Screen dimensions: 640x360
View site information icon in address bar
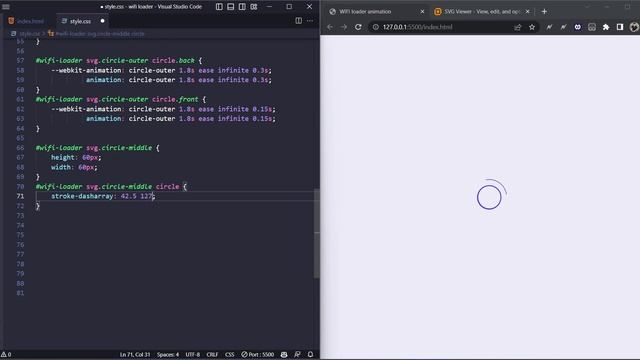[376, 27]
